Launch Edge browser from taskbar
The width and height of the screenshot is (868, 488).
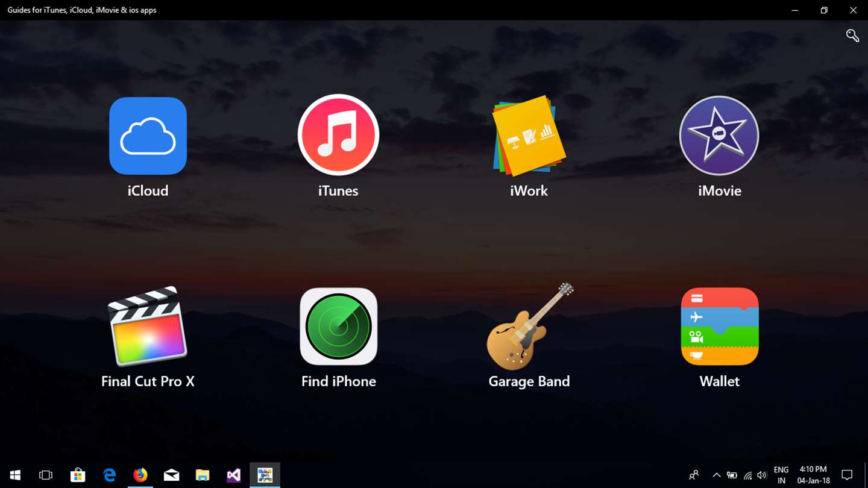109,475
